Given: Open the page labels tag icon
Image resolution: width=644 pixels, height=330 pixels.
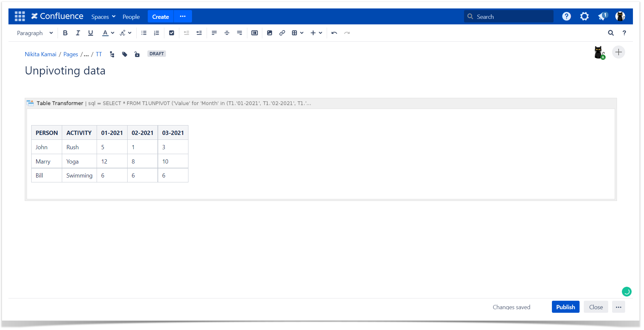Looking at the screenshot, I should coord(125,54).
